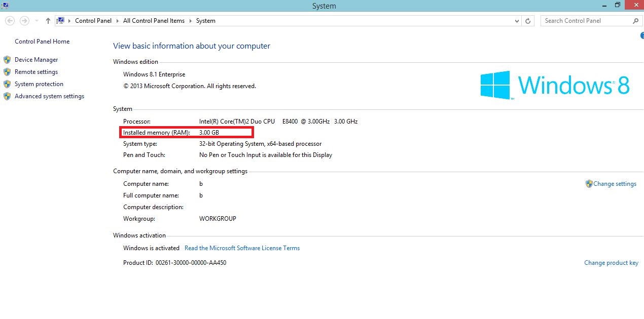Select All Control Panel Items breadcrumb
This screenshot has width=644, height=319.
(x=154, y=21)
